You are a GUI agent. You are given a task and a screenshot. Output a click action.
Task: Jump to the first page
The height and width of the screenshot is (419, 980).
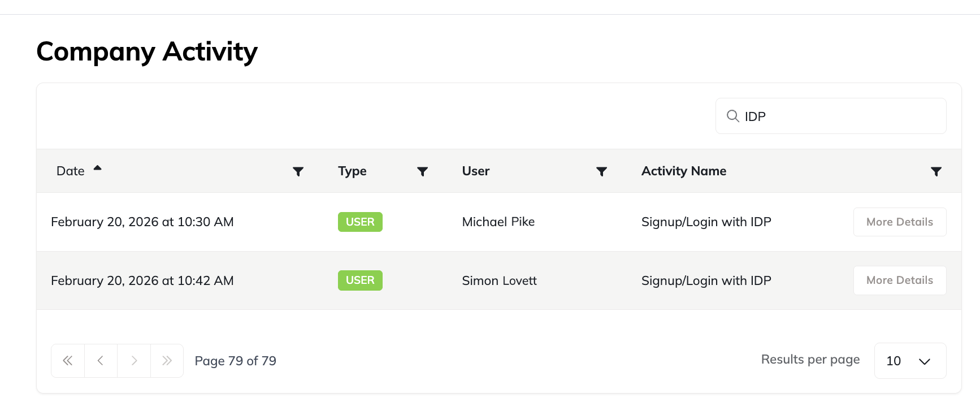67,360
